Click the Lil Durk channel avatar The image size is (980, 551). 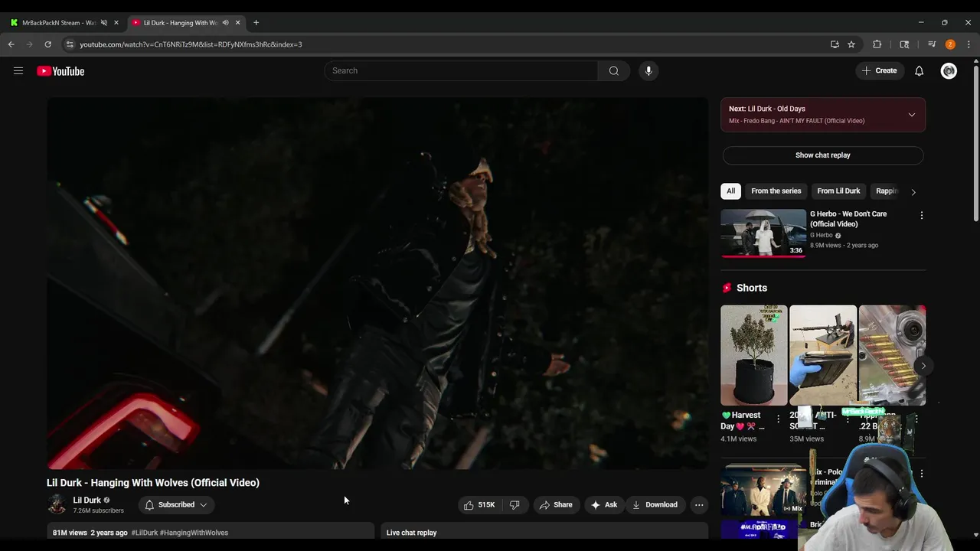click(57, 504)
